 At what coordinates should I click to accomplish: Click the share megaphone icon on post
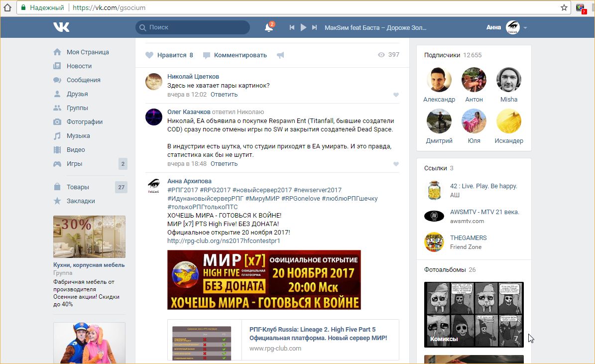point(280,55)
